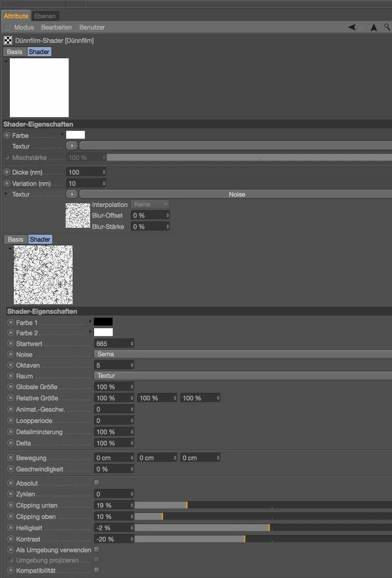
Task: Toggle the Kontrast animation dot
Action: pos(11,539)
